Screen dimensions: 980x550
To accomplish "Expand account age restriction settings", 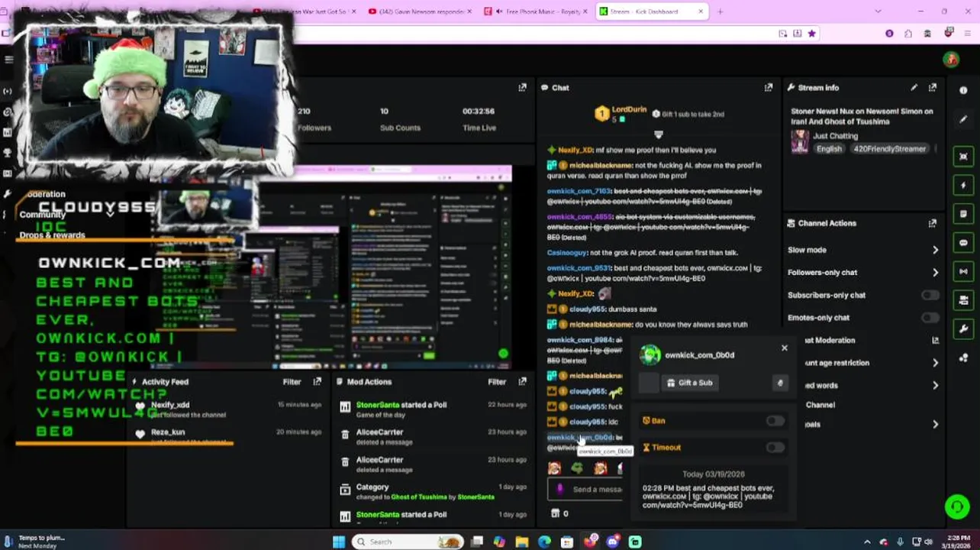I will coord(935,363).
